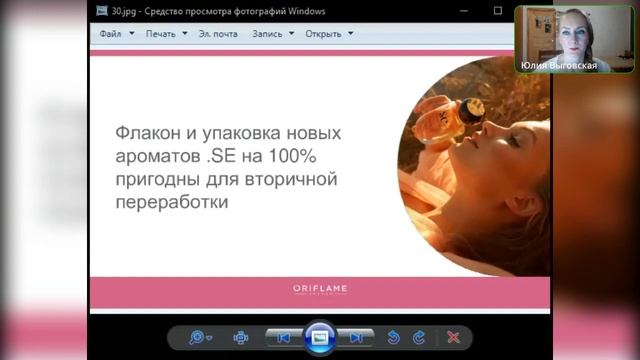Click the fit to window icon
This screenshot has height=360, width=640.
[240, 338]
